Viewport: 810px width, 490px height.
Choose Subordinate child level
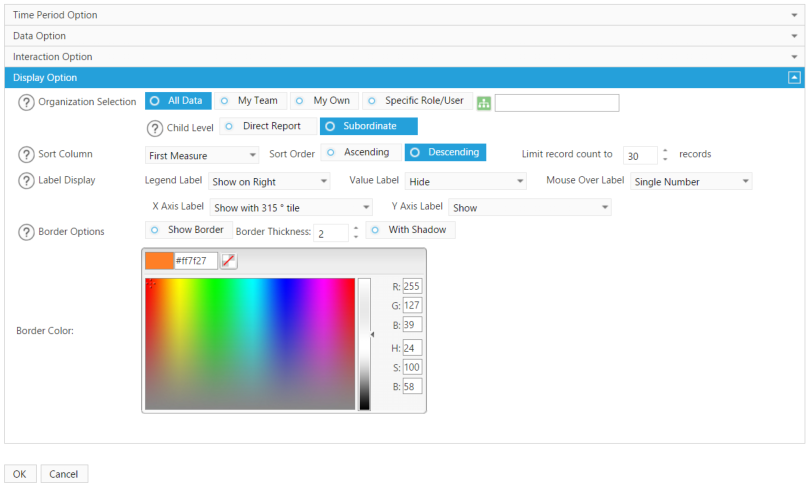pos(369,126)
